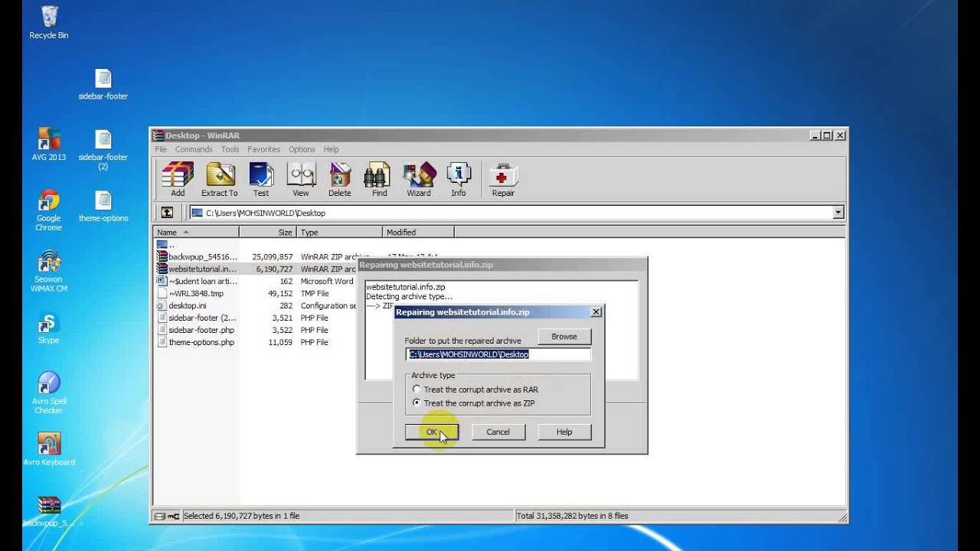Select the backwpup archive desktop icon

click(49, 511)
